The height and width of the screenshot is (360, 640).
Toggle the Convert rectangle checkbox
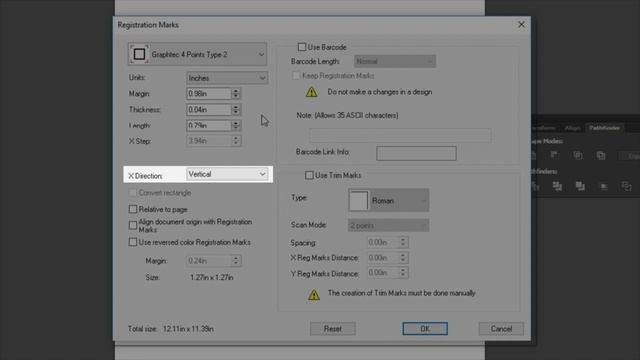[133, 193]
